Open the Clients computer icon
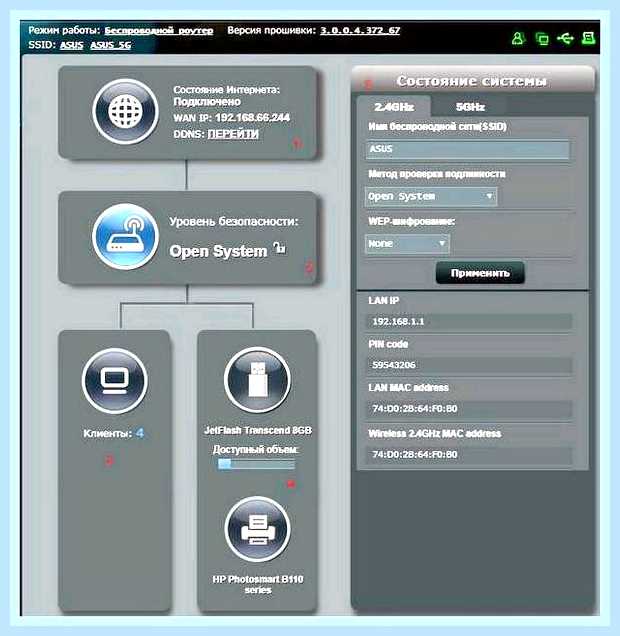 pyautogui.click(x=115, y=381)
